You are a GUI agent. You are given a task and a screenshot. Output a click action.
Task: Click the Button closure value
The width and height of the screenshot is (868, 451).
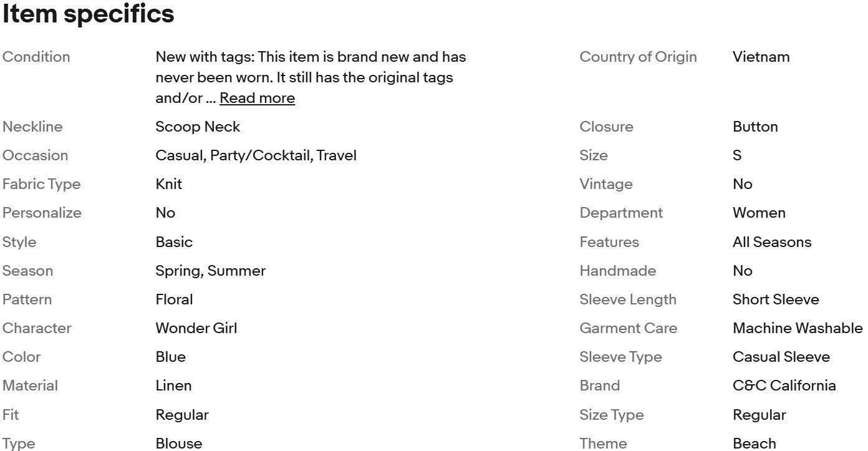[755, 127]
